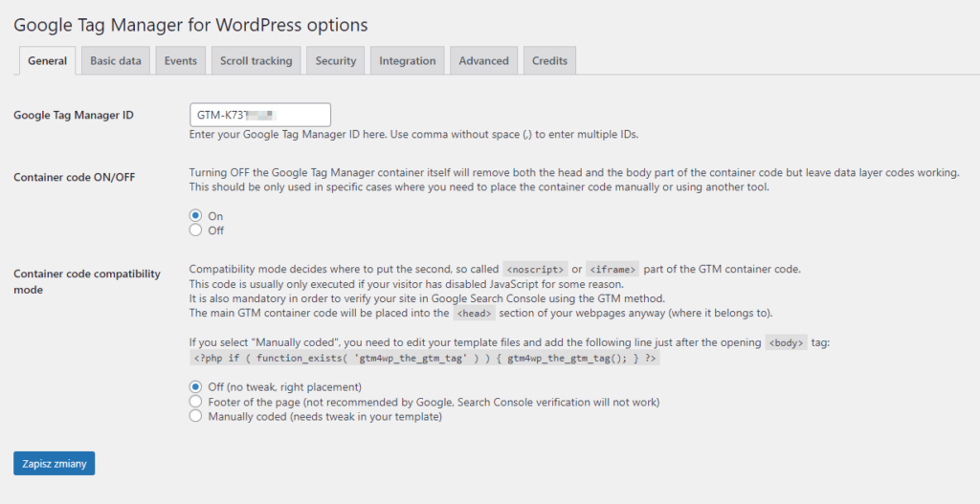Click the page title heading
Image resolution: width=980 pixels, height=504 pixels.
(190, 25)
